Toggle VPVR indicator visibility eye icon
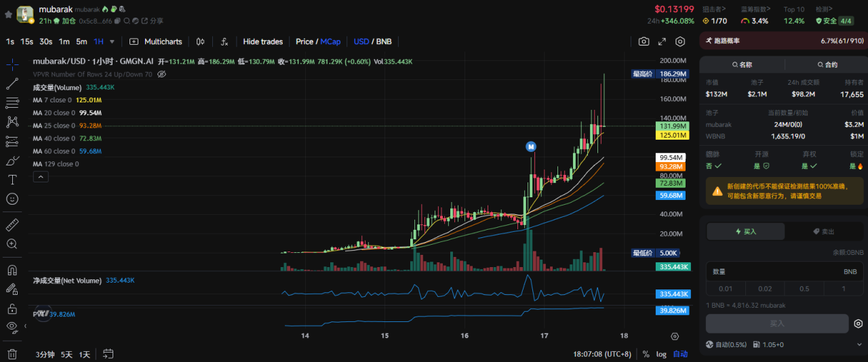The height and width of the screenshot is (362, 868). click(x=161, y=74)
